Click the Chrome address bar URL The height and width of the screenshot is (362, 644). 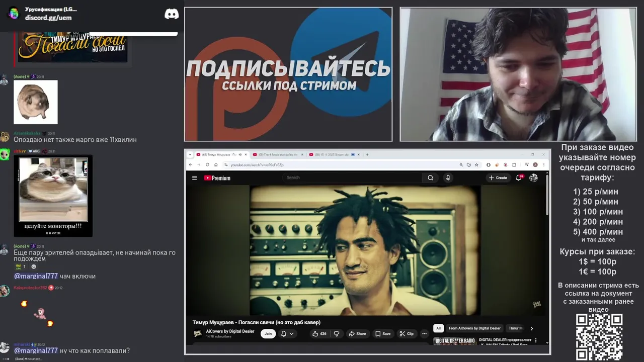(257, 165)
